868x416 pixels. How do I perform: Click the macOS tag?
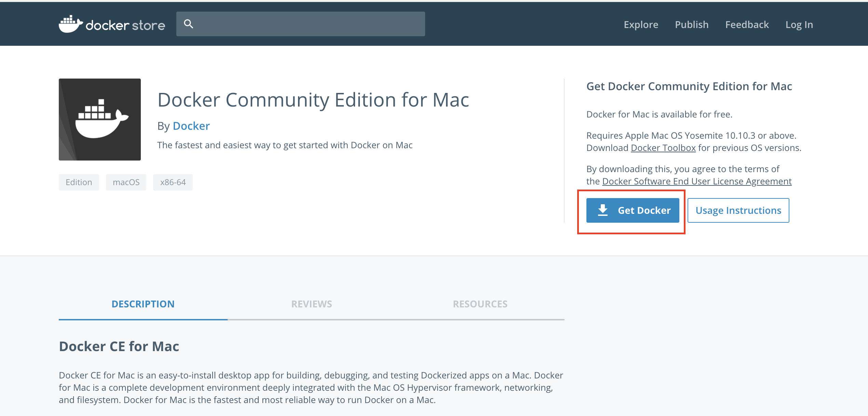point(126,182)
